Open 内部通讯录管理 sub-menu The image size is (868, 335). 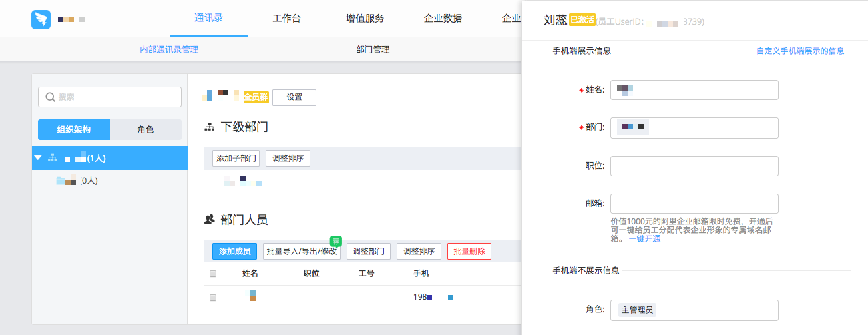169,49
